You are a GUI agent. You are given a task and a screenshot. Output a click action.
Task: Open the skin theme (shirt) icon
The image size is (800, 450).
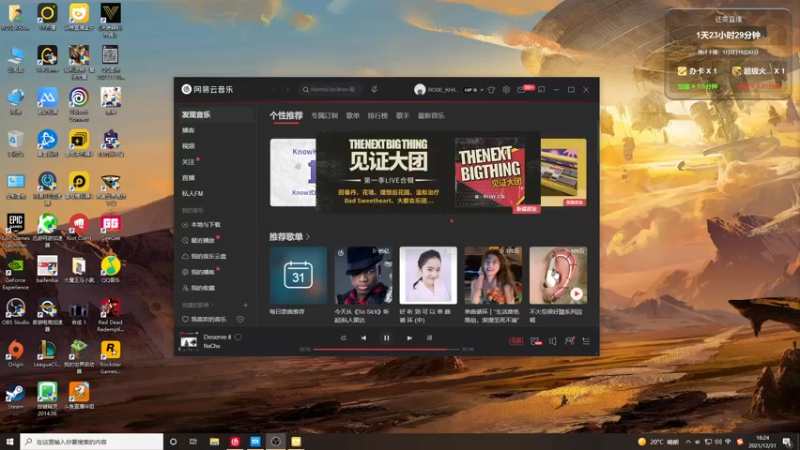click(x=491, y=90)
